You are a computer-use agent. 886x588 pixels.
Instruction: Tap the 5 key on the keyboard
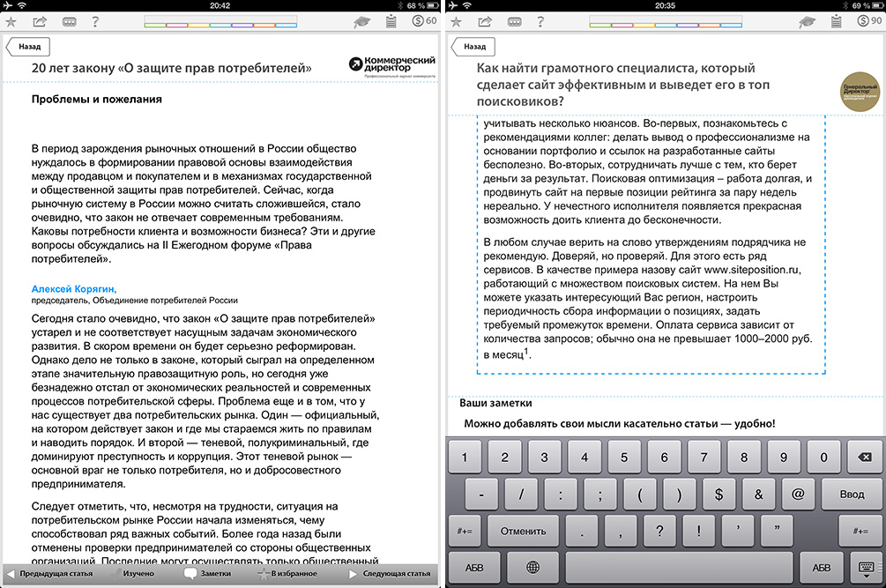[624, 458]
